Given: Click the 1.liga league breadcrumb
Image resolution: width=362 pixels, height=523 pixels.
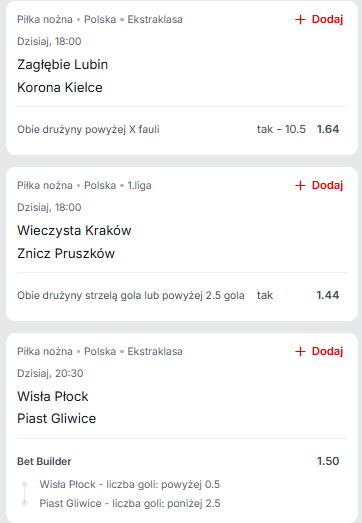Looking at the screenshot, I should (139, 185).
